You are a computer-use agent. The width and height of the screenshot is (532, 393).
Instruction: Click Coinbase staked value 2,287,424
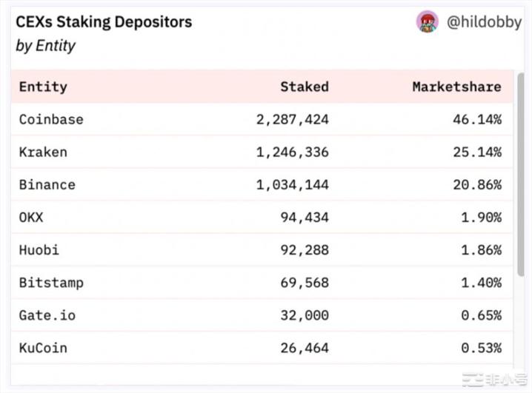coord(292,119)
